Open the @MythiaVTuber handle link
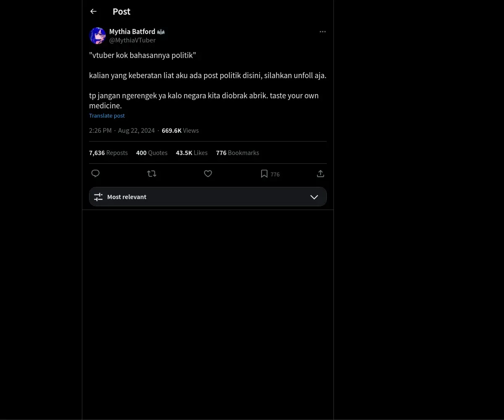Image resolution: width=504 pixels, height=420 pixels. coord(132,40)
